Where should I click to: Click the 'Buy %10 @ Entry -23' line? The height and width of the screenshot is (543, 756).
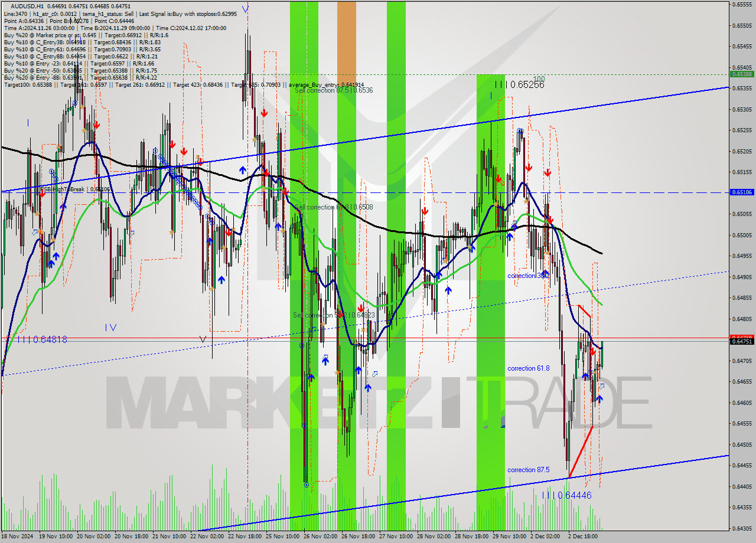coord(79,63)
